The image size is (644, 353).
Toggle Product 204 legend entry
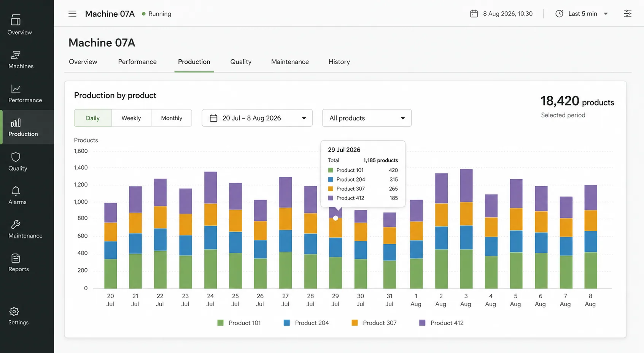(306, 323)
